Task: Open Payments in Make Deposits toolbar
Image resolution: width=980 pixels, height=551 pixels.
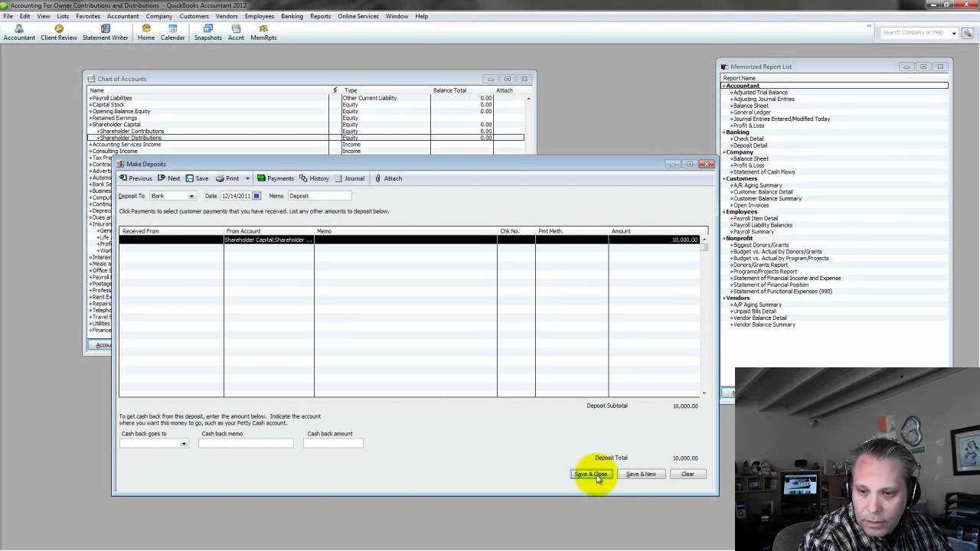Action: pos(276,178)
